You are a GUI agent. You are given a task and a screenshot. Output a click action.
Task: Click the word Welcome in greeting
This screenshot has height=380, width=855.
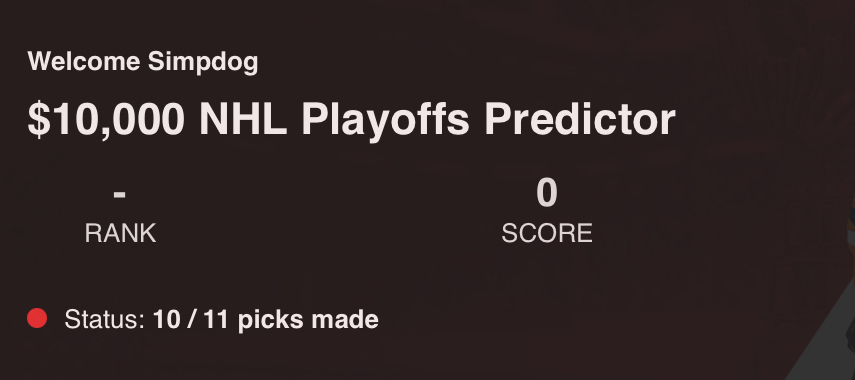84,62
